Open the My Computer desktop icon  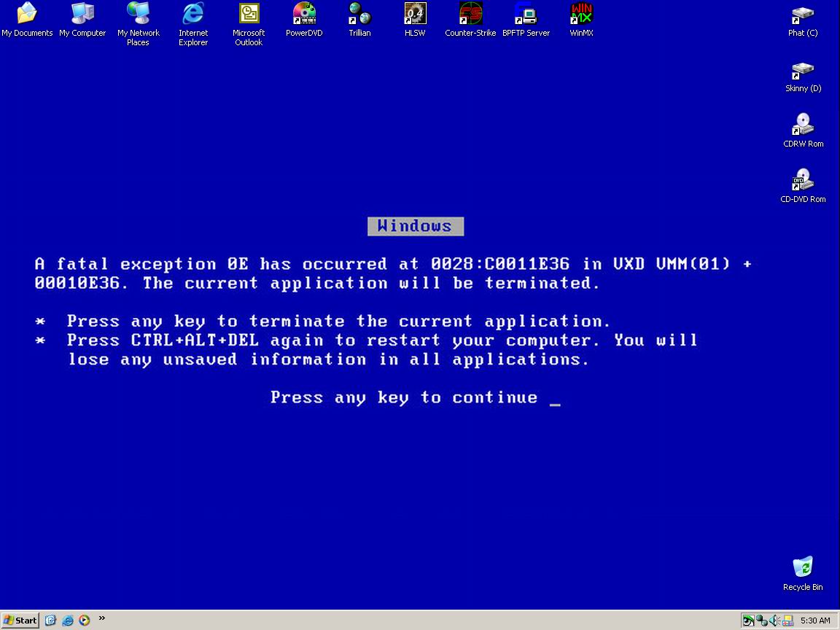(82, 20)
